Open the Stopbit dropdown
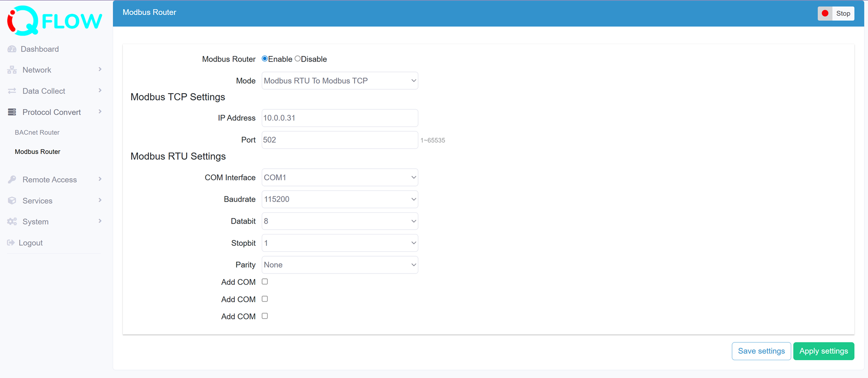 tap(340, 243)
